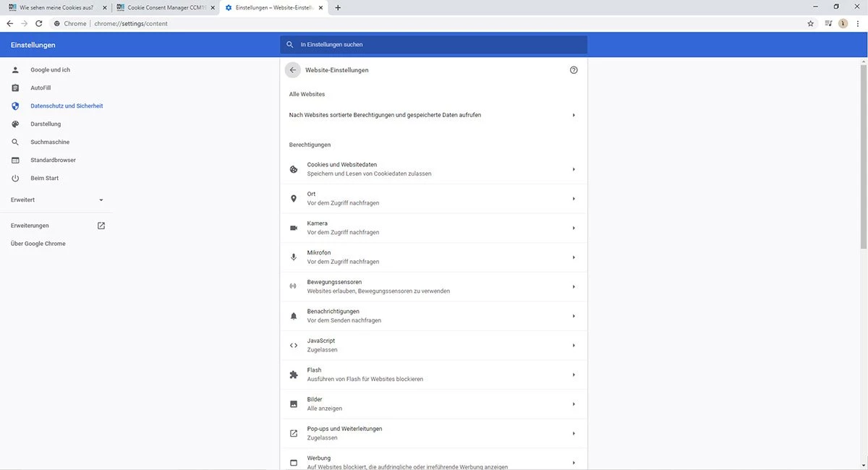Open Über Google Chrome page
Image resolution: width=868 pixels, height=470 pixels.
click(38, 244)
